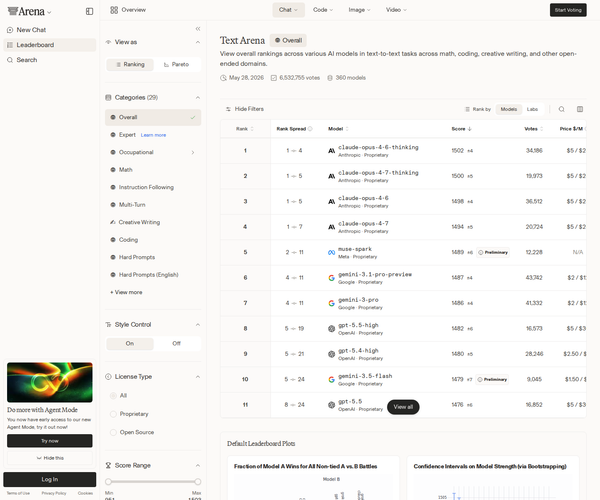Select the Ranking view toggle
600x500 pixels.
[x=130, y=65]
